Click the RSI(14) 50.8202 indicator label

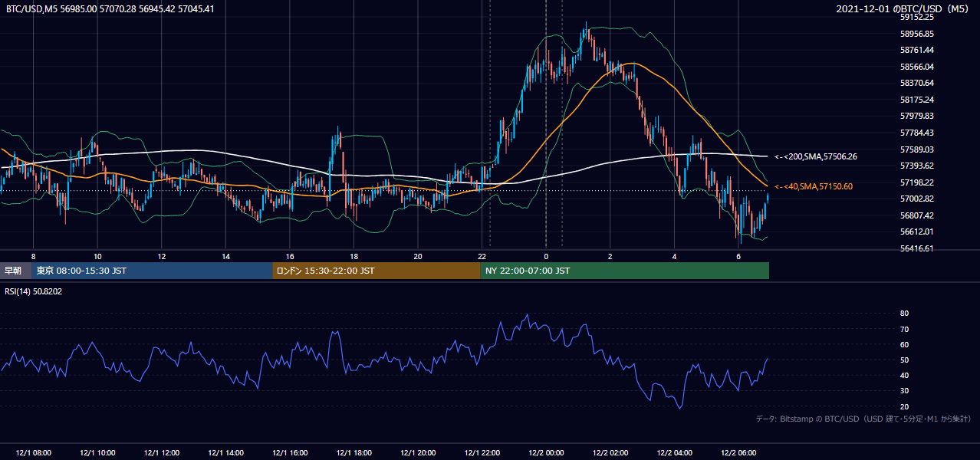pyautogui.click(x=34, y=291)
